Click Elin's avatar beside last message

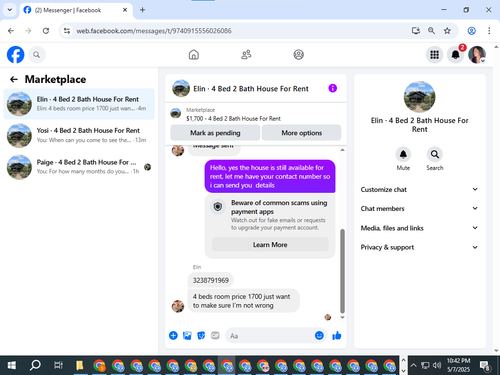178,306
